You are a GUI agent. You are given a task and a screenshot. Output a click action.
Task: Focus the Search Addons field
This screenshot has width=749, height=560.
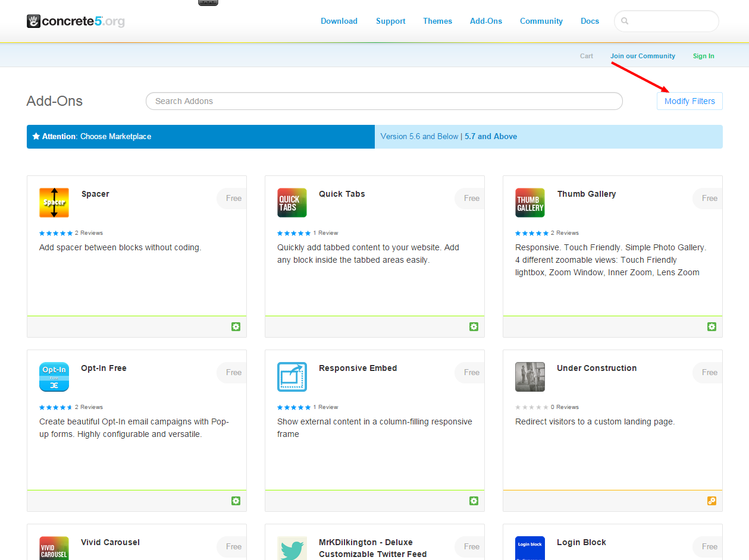click(384, 101)
